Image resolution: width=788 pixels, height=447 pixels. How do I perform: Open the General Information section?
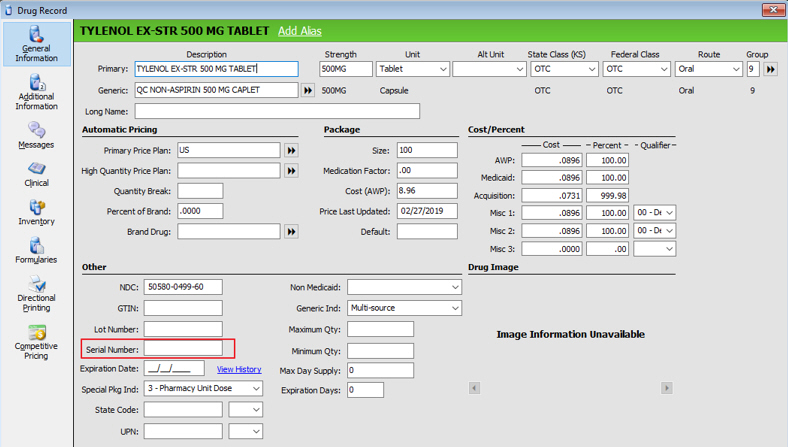click(36, 44)
